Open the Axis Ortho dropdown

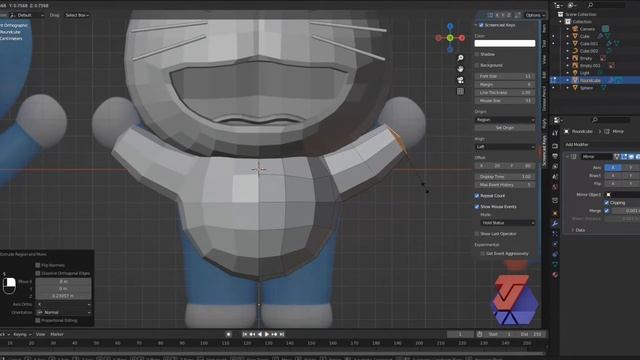point(63,304)
